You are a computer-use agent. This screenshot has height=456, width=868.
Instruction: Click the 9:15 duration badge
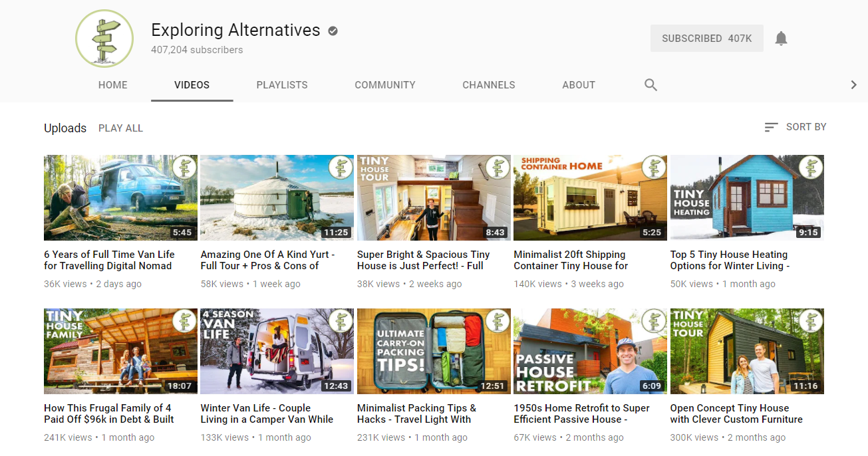tap(808, 233)
